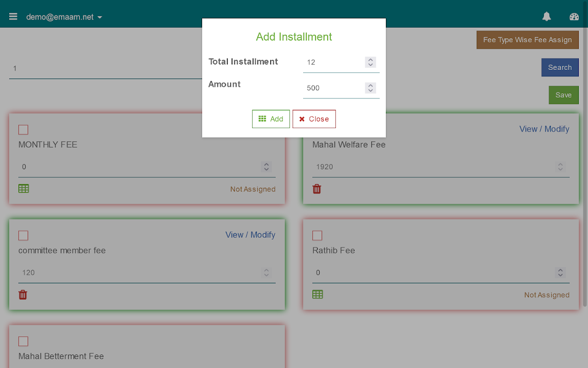The width and height of the screenshot is (588, 368).
Task: Close the Add Installment dialog
Action: (x=314, y=119)
